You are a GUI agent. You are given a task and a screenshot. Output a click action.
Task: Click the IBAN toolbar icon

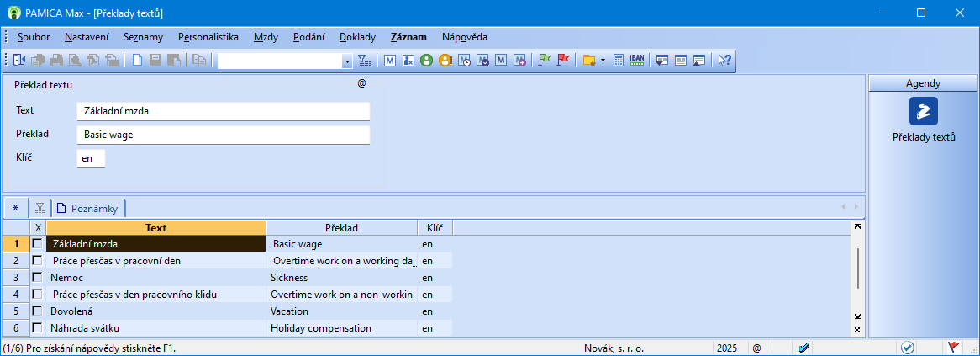[x=637, y=61]
